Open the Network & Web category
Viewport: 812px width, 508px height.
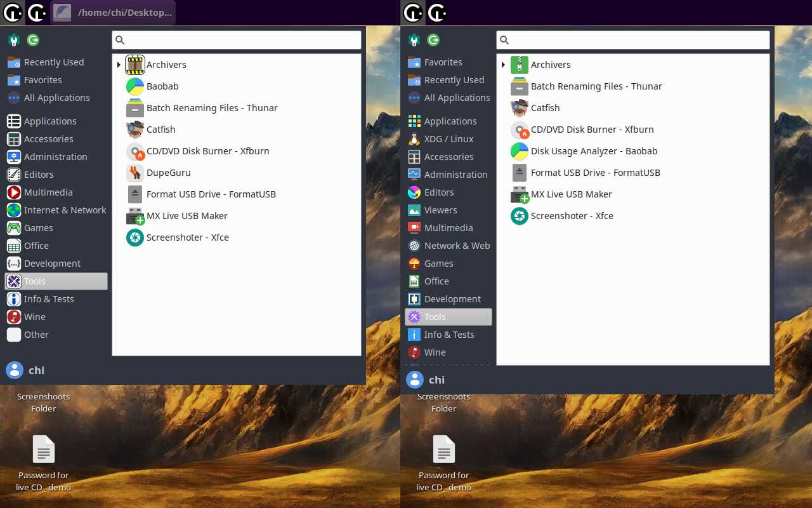(449, 246)
